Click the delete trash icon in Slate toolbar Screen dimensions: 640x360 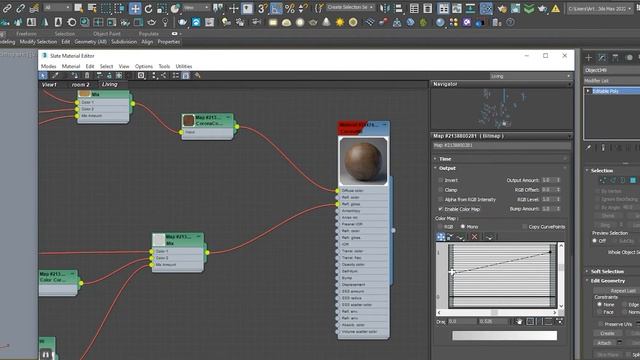(87, 76)
